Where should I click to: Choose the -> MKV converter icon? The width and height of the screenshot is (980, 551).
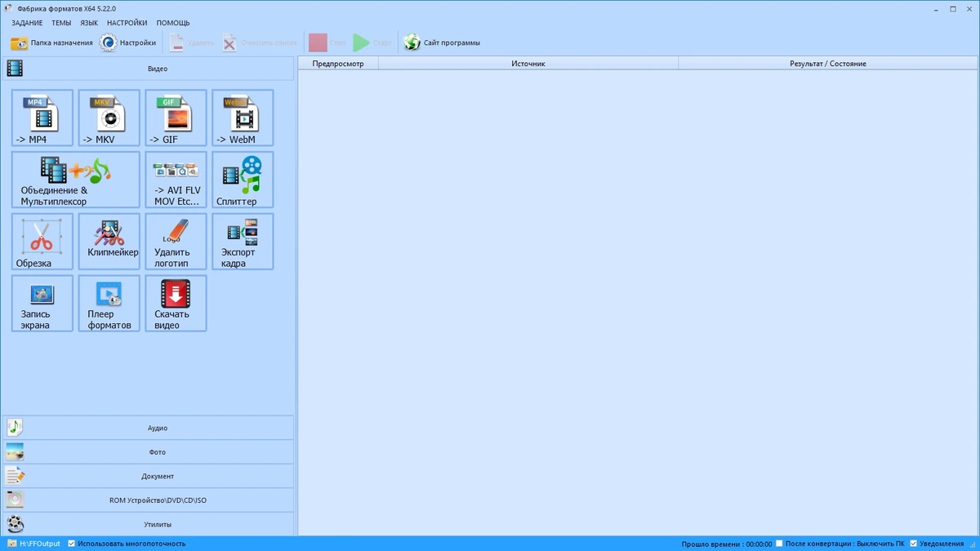click(109, 118)
